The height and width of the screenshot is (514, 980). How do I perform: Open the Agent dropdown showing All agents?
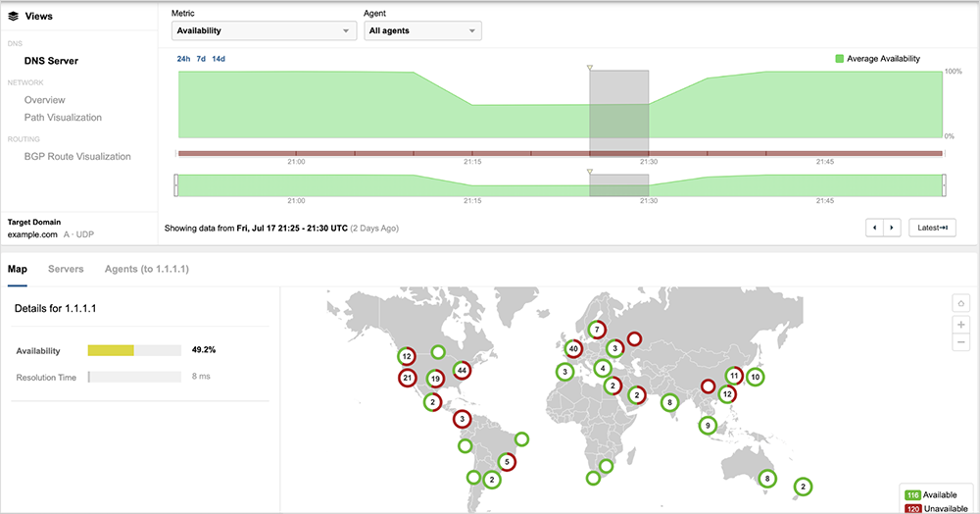422,30
